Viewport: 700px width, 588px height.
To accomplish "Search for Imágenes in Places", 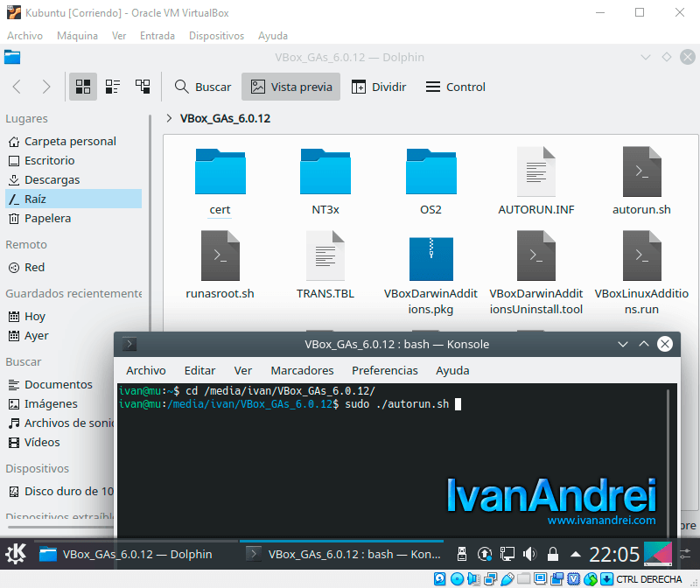I will click(x=60, y=403).
